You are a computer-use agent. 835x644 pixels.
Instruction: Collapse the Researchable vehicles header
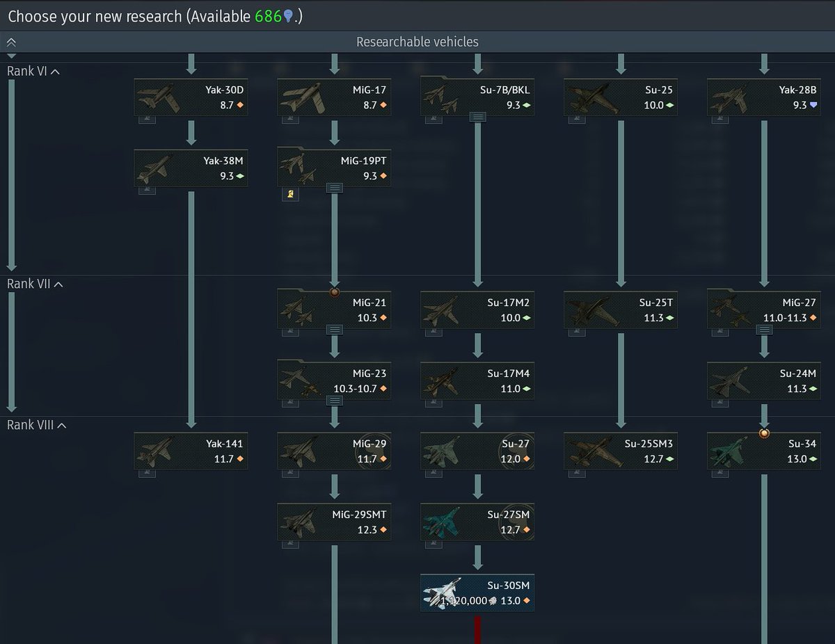[x=11, y=42]
